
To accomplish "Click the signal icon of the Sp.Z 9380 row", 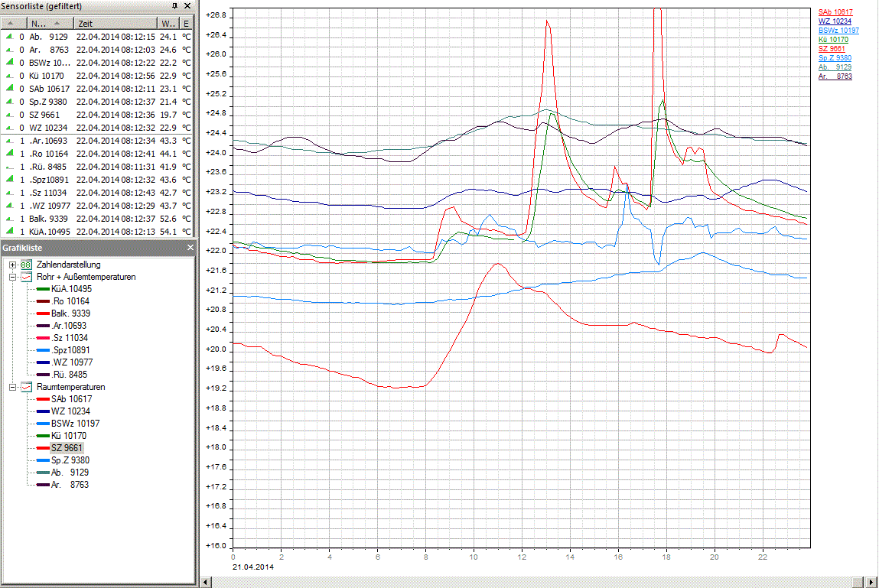I will (9, 102).
